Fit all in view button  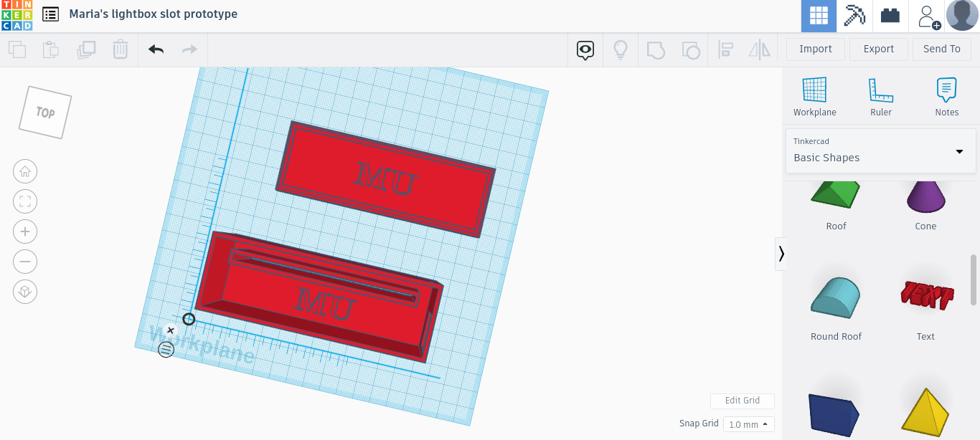pos(25,201)
